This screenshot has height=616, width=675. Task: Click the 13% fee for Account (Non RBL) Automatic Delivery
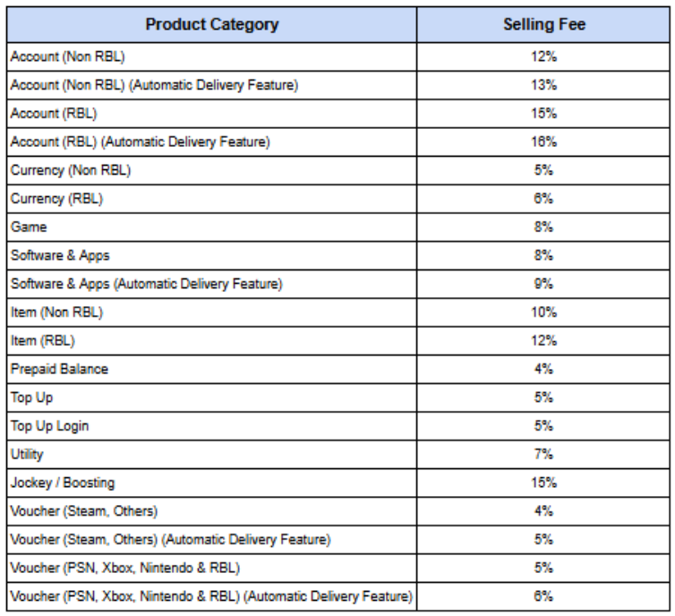tap(545, 85)
